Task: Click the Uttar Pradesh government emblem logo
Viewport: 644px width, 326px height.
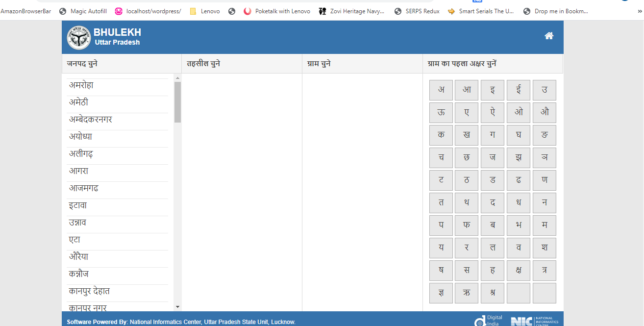Action: [79, 38]
